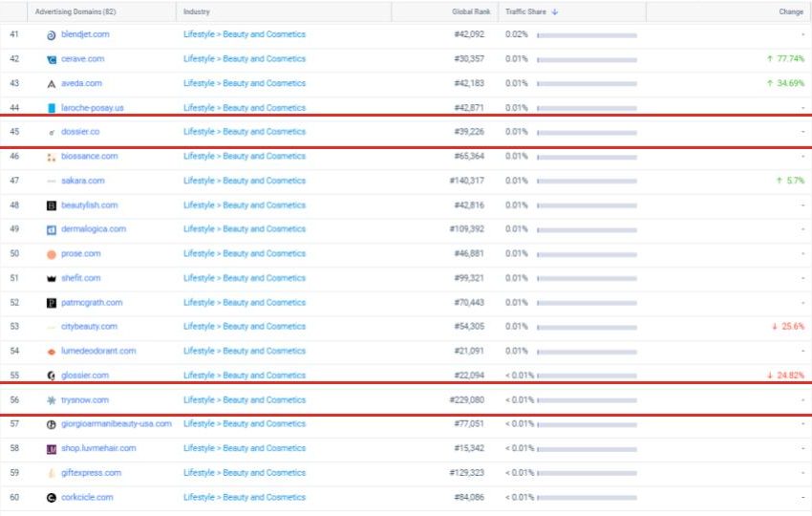
Task: Open the citybeauty.com domain link
Action: 89,327
